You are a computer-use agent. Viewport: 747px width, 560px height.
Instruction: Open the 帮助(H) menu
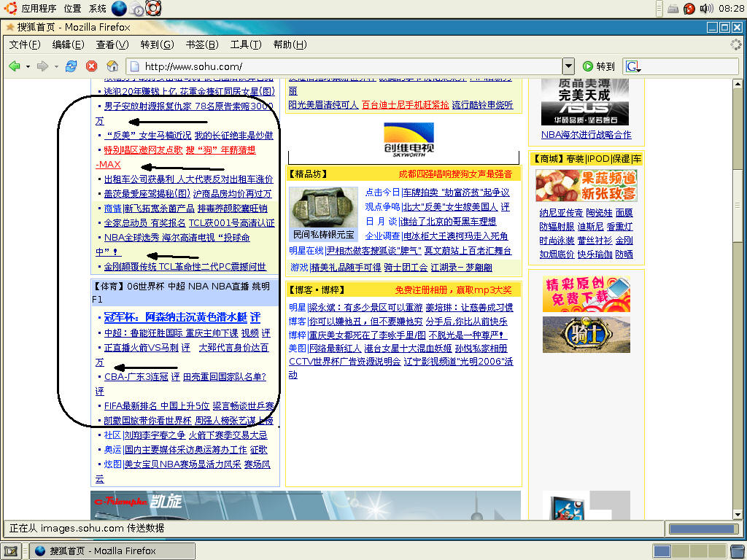click(290, 44)
